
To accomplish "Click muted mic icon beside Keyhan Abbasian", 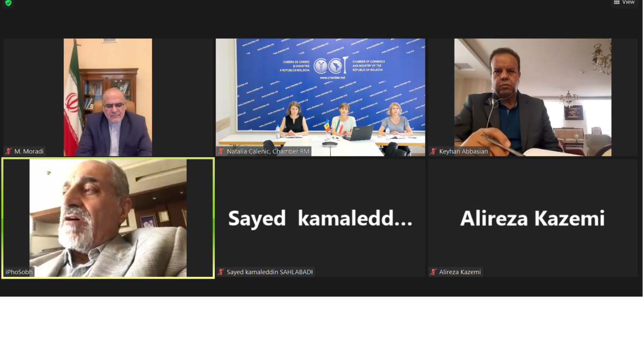I will coord(434,151).
